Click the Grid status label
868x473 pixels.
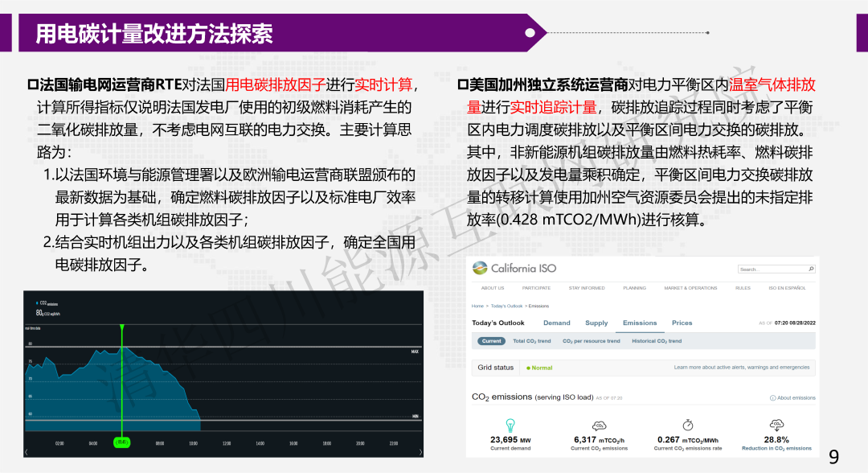[495, 367]
